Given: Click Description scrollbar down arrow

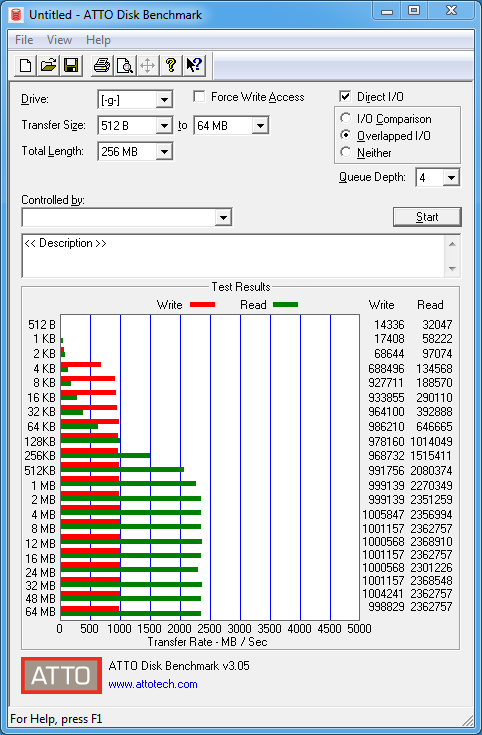Looking at the screenshot, I should pyautogui.click(x=452, y=269).
